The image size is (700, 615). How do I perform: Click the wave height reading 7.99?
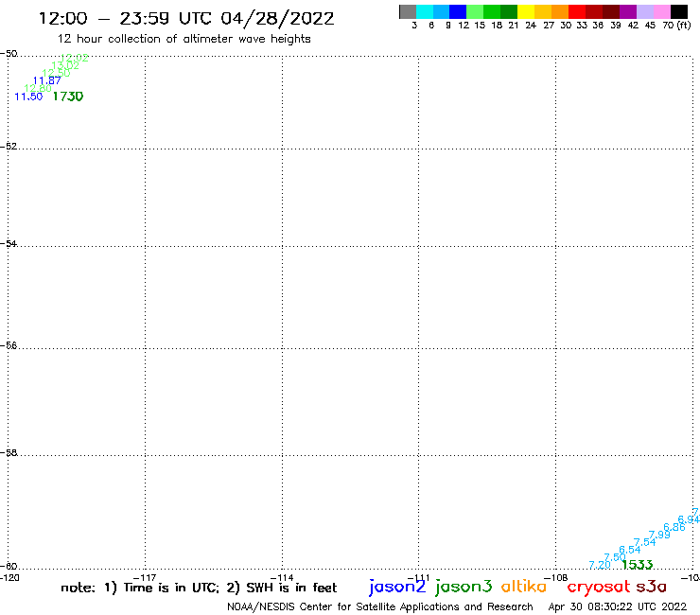pos(659,535)
